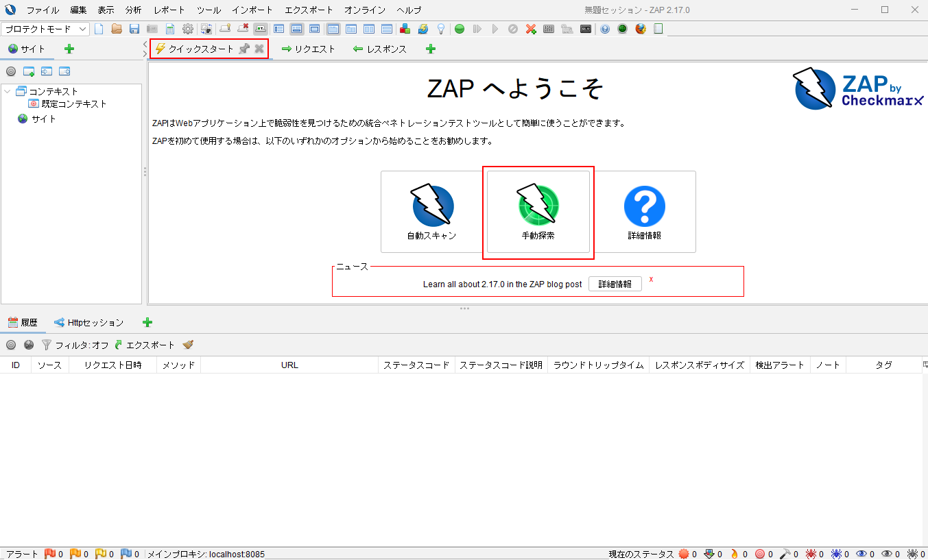Open Session Properties from the toolbar

(169, 29)
